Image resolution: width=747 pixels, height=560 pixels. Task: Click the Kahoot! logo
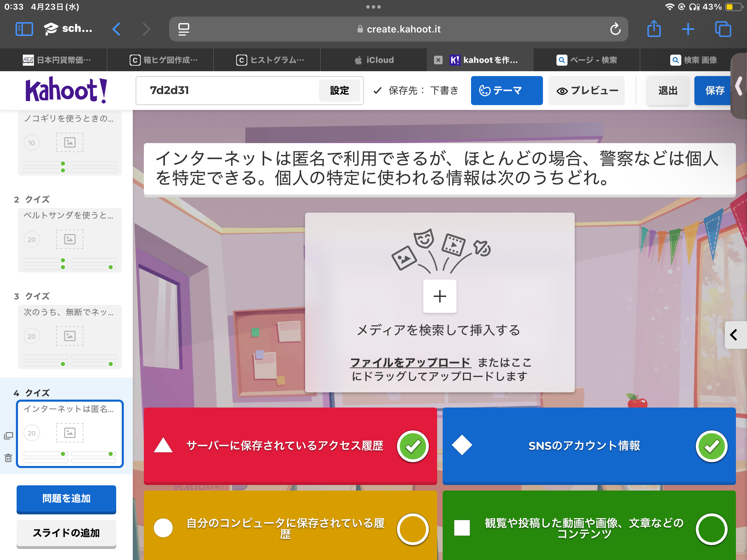[x=66, y=91]
